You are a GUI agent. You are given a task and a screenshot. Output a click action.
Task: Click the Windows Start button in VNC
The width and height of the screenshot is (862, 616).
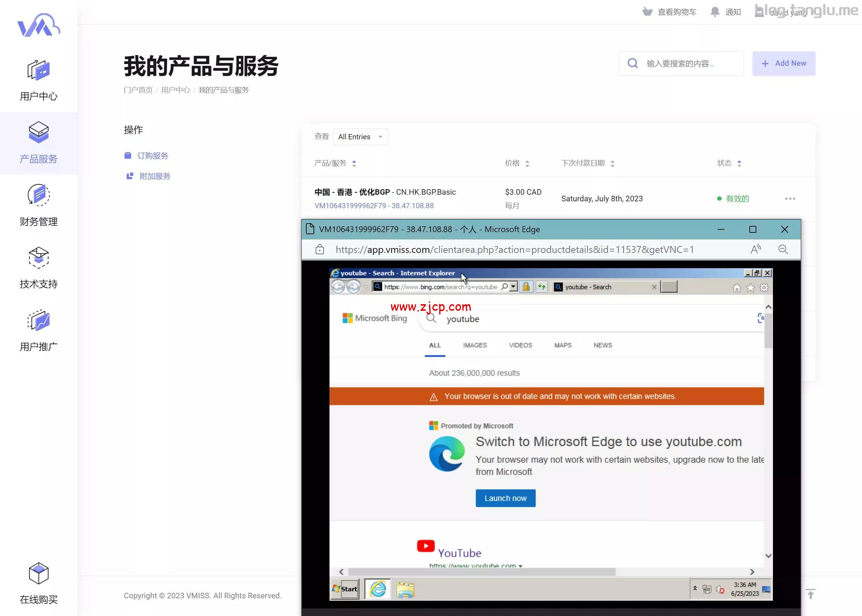[x=345, y=589]
